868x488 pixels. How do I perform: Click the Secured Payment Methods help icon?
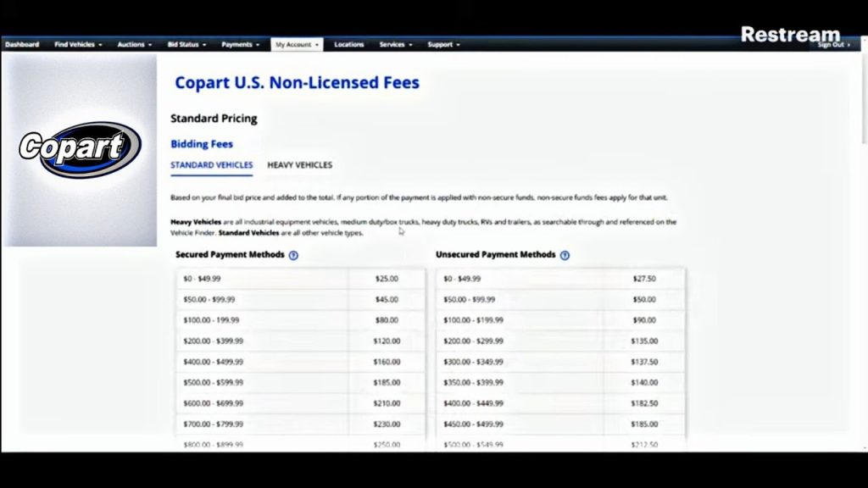pyautogui.click(x=293, y=255)
